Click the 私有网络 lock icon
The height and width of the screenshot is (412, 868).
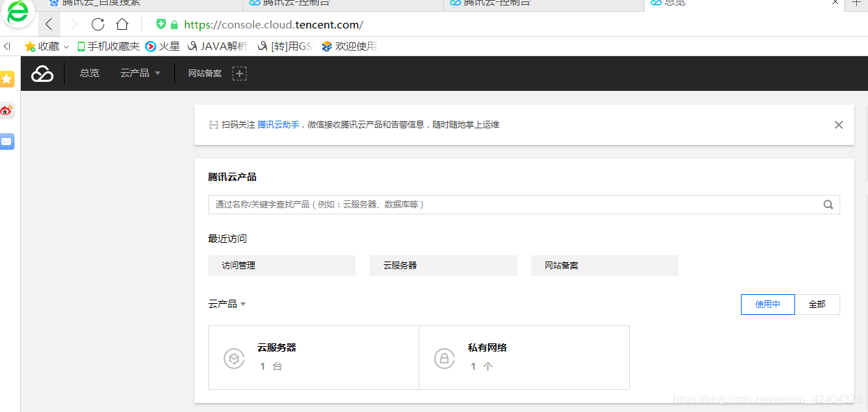[x=444, y=358]
